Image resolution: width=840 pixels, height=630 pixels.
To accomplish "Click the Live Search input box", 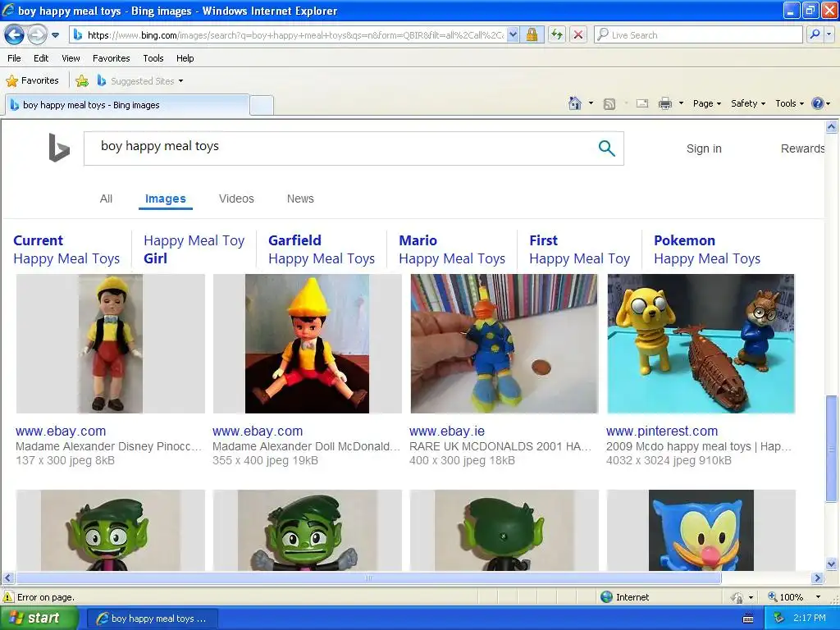I will coord(698,34).
